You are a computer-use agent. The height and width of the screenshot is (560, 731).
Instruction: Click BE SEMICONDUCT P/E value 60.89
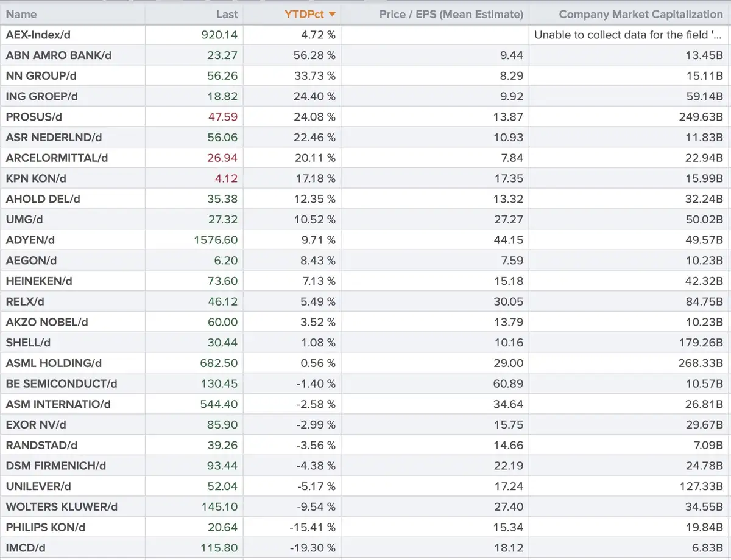pyautogui.click(x=508, y=384)
